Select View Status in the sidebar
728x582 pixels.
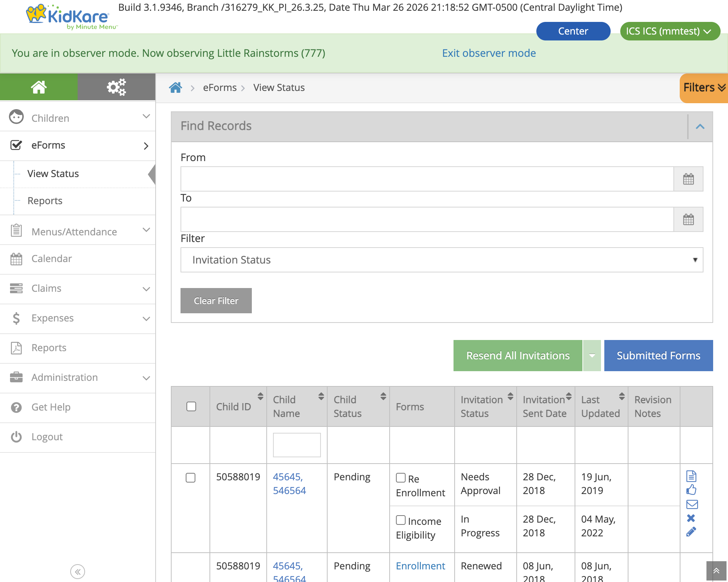53,173
